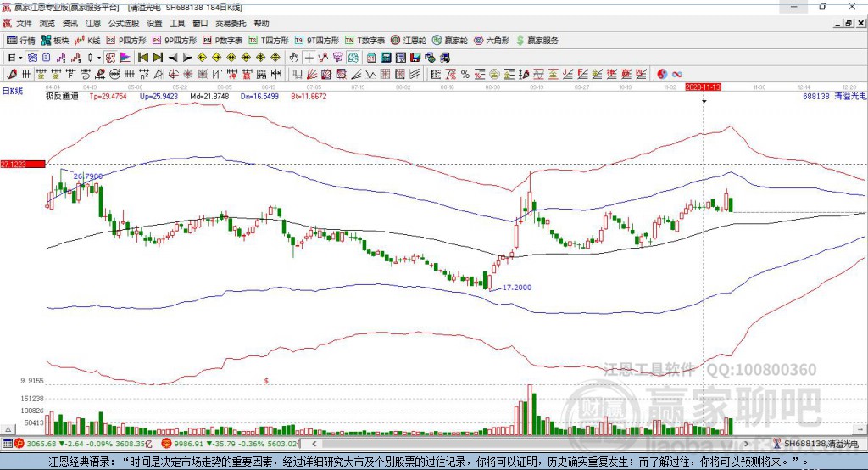Click the Tp=29.4754 value
Image resolution: width=868 pixels, height=470 pixels.
[x=108, y=97]
